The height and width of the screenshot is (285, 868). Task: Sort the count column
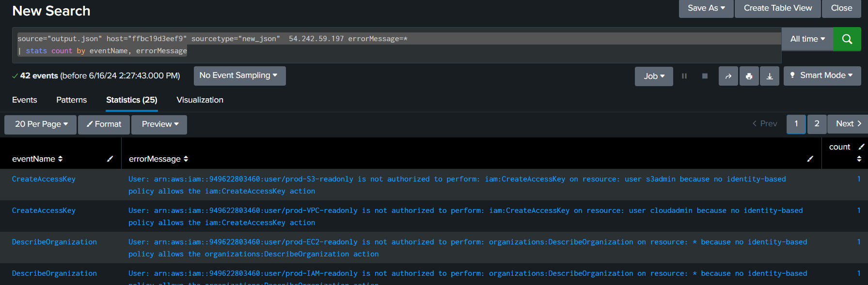click(859, 159)
